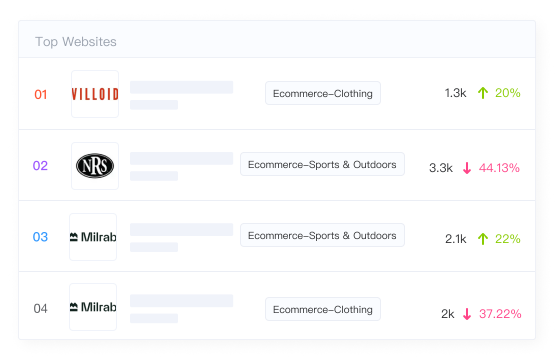The height and width of the screenshot is (360, 560).
Task: Select the Ecommerce-Clothing tag in row 01
Action: click(x=323, y=93)
